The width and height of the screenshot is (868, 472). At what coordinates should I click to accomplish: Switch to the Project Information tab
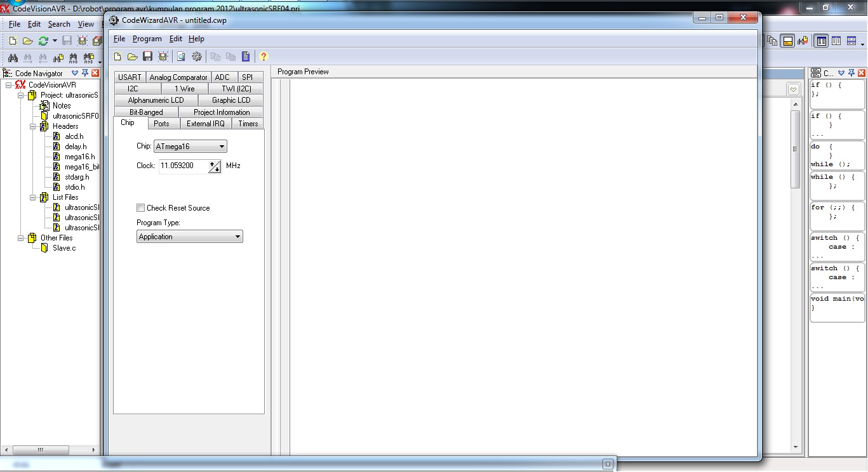tap(222, 112)
